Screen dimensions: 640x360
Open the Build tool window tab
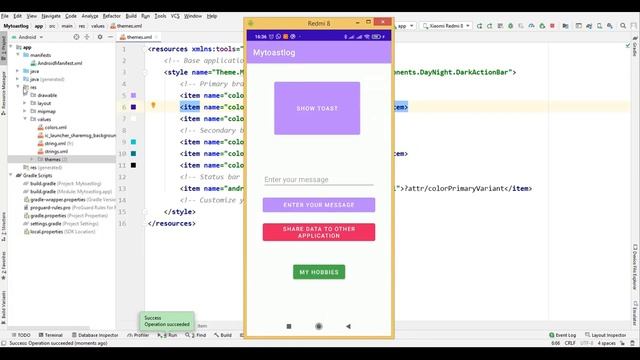223,335
